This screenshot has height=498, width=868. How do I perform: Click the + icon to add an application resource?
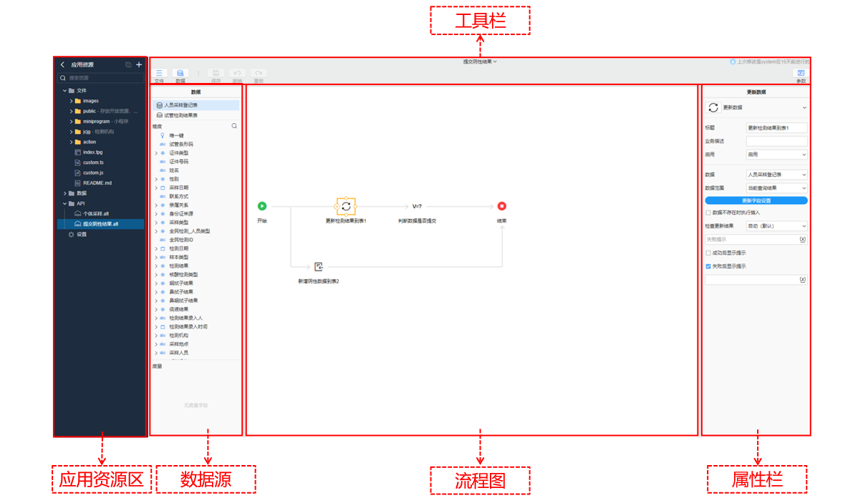[x=139, y=64]
